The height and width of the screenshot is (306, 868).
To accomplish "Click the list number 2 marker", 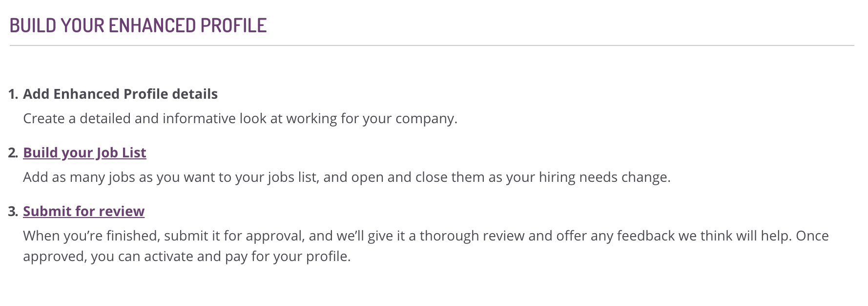I will coord(13,153).
